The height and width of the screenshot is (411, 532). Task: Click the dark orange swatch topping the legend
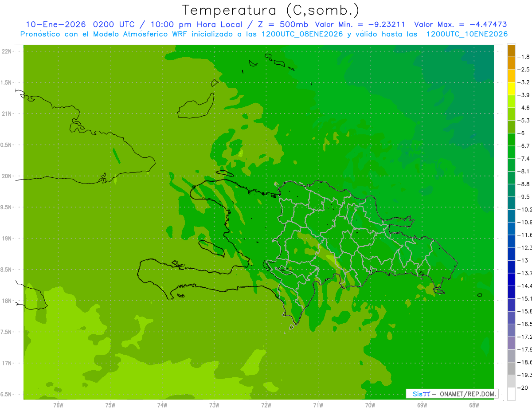pyautogui.click(x=511, y=51)
